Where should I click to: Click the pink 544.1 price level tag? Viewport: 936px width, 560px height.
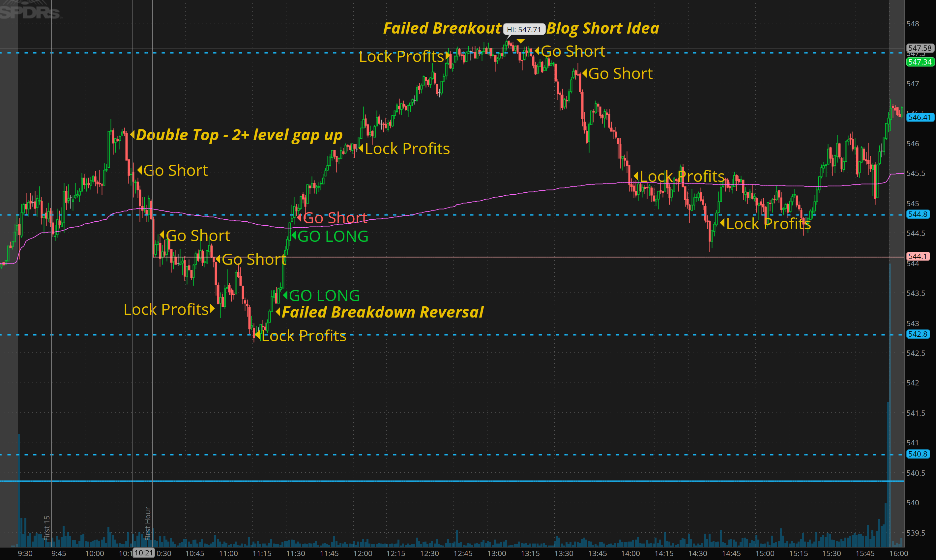(x=918, y=256)
